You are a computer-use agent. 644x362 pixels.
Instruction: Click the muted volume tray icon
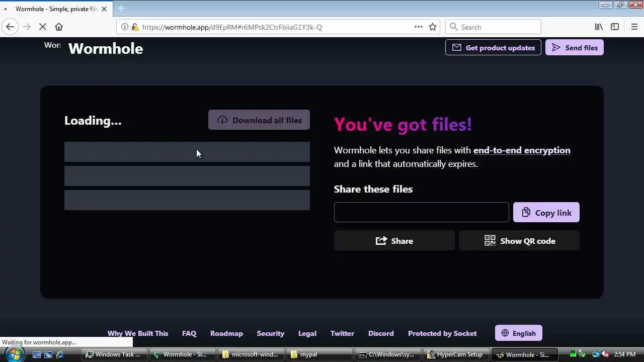605,354
